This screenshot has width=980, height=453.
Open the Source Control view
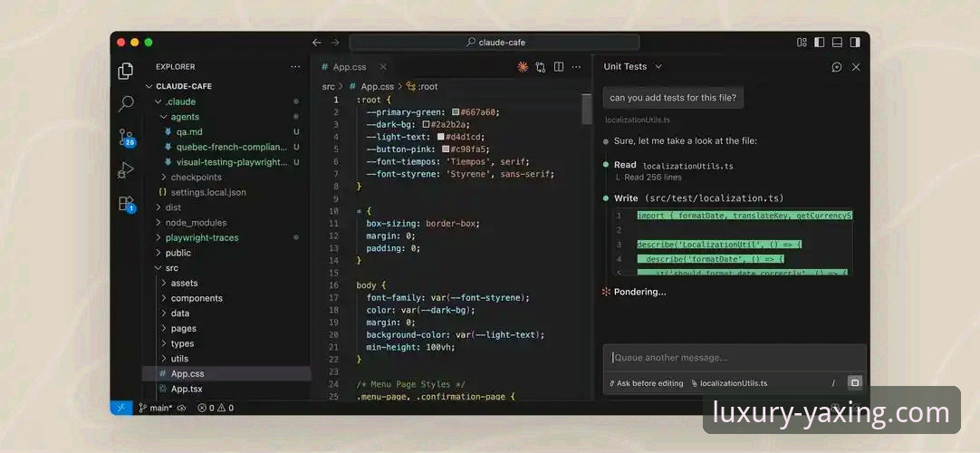(x=126, y=137)
